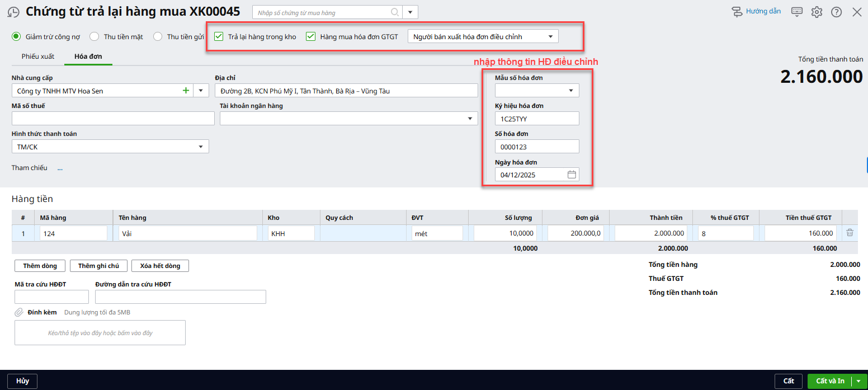868x390 pixels.
Task: Delete the Vải row with trash icon
Action: pyautogui.click(x=850, y=233)
